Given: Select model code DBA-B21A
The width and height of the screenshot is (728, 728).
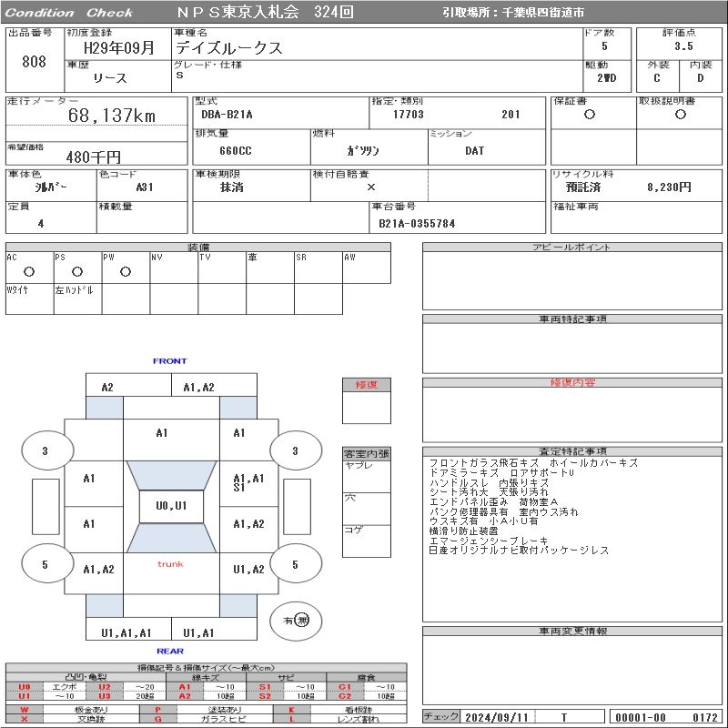Looking at the screenshot, I should tap(227, 115).
